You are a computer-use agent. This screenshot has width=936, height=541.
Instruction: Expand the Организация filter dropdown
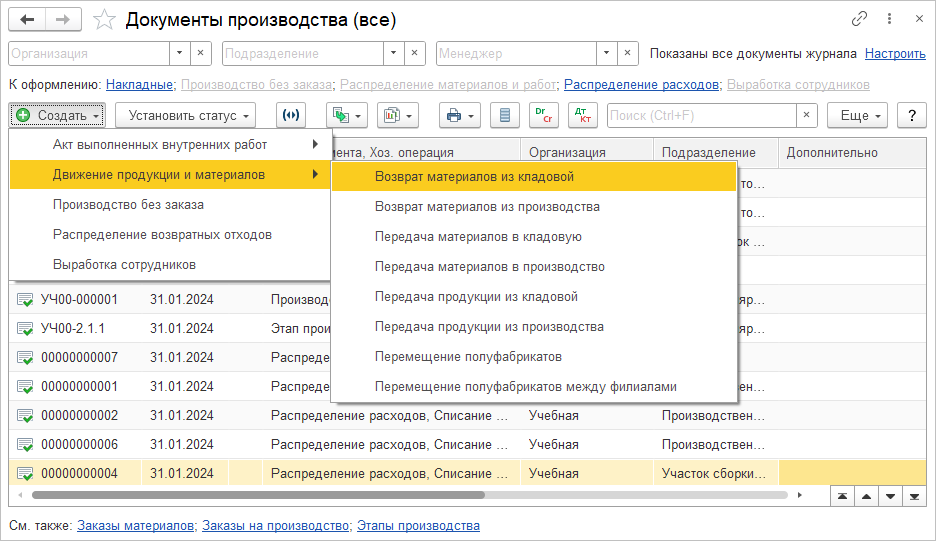pyautogui.click(x=179, y=54)
